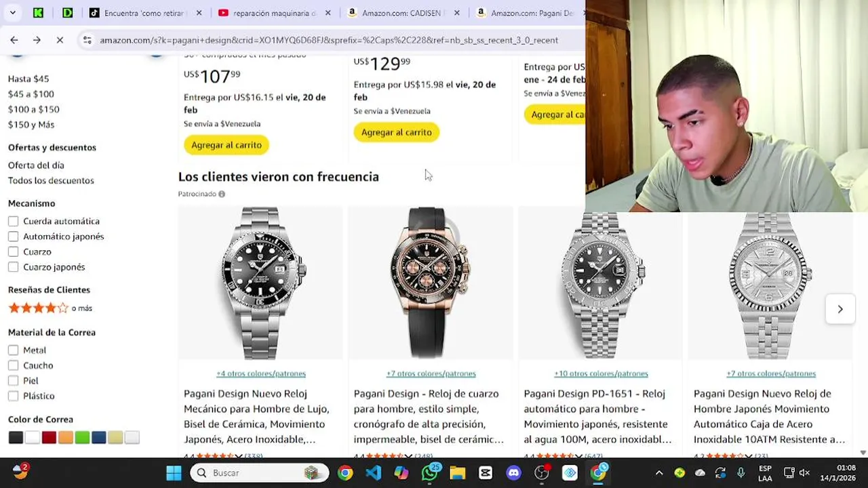The height and width of the screenshot is (488, 868).
Task: Check Cuerda automática mechanism
Action: (14, 221)
